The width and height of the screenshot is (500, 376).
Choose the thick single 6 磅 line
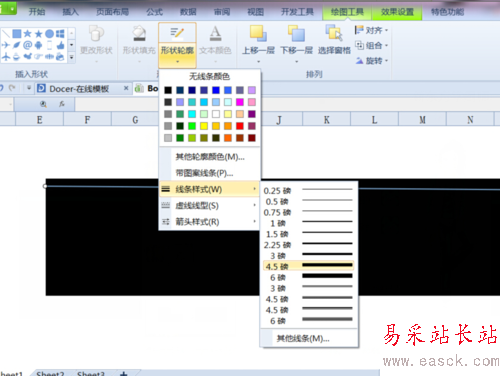coord(308,277)
